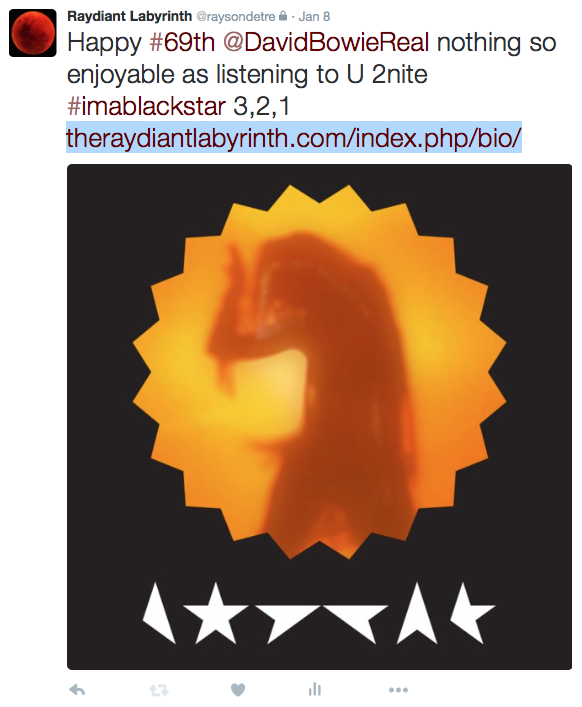The image size is (582, 707).
Task: Click the word "Happy" in the tweet
Action: (x=104, y=43)
